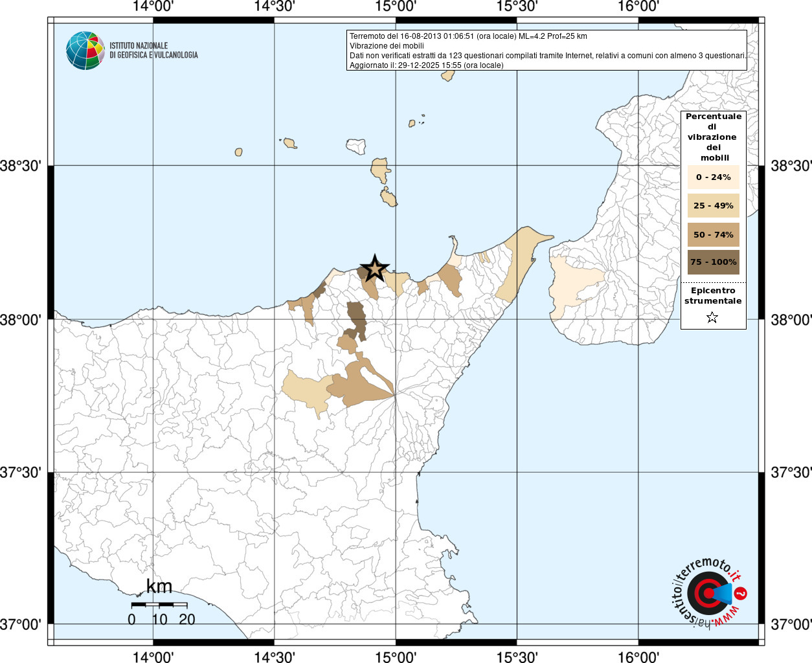812x663 pixels.
Task: Click the right 38°30' latitude label
Action: [791, 166]
